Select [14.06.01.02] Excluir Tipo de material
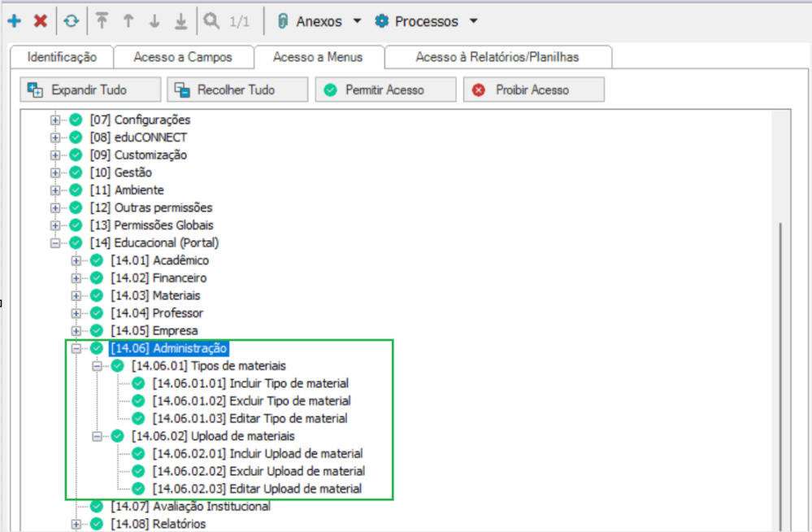812x532 pixels. pos(252,401)
